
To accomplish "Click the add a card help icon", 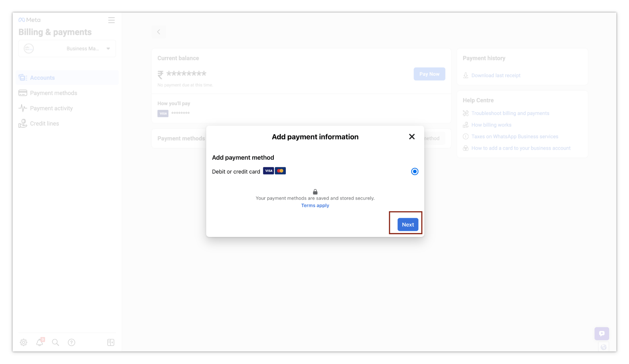I will tap(466, 148).
